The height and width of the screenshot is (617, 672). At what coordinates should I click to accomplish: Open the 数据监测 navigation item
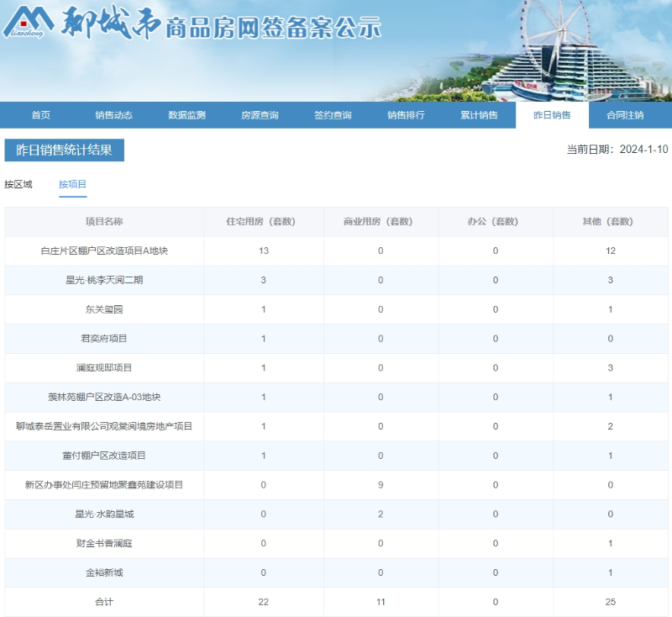coord(186,115)
